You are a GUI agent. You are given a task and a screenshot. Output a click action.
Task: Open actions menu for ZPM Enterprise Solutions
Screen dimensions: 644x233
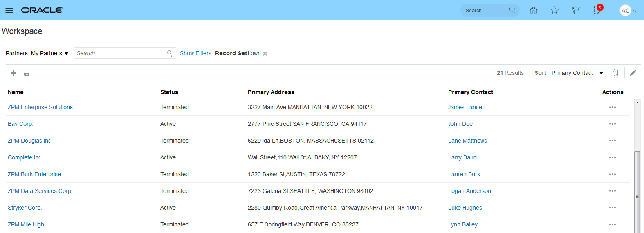coord(613,107)
